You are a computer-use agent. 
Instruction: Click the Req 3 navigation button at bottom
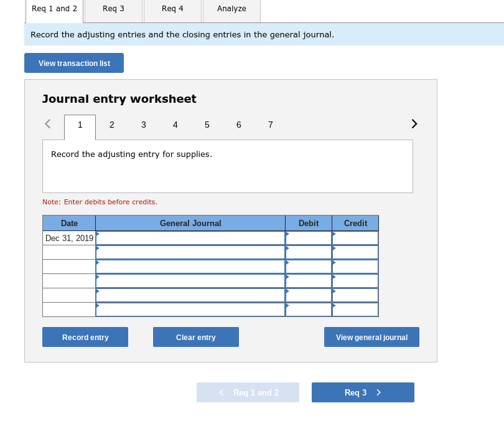point(363,392)
